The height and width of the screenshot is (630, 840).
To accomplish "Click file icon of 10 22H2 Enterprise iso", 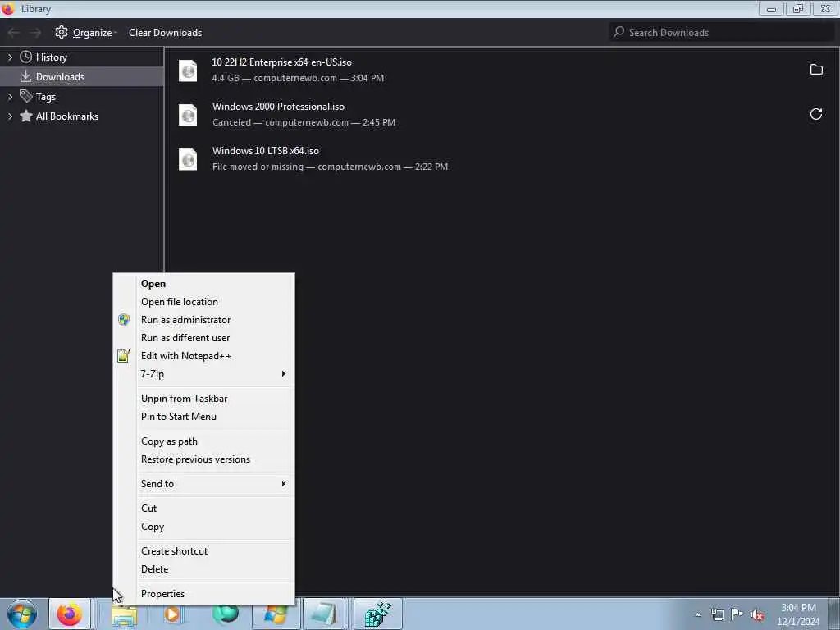I will pos(188,71).
